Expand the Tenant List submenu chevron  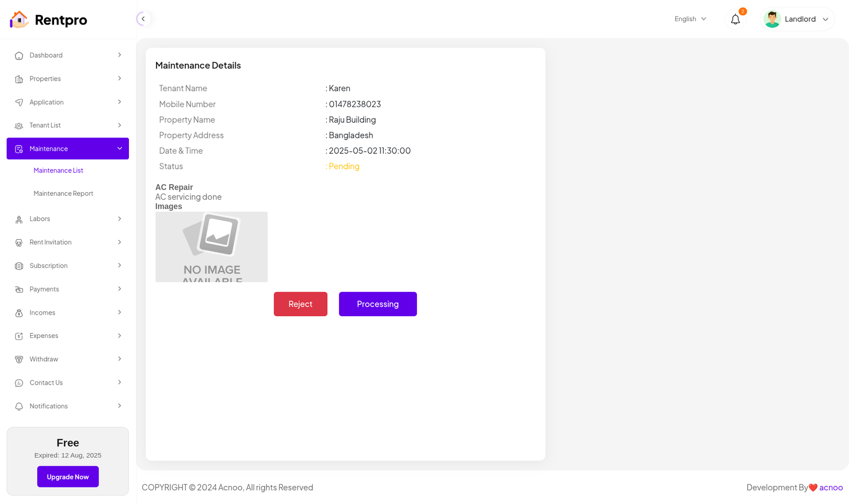point(119,125)
